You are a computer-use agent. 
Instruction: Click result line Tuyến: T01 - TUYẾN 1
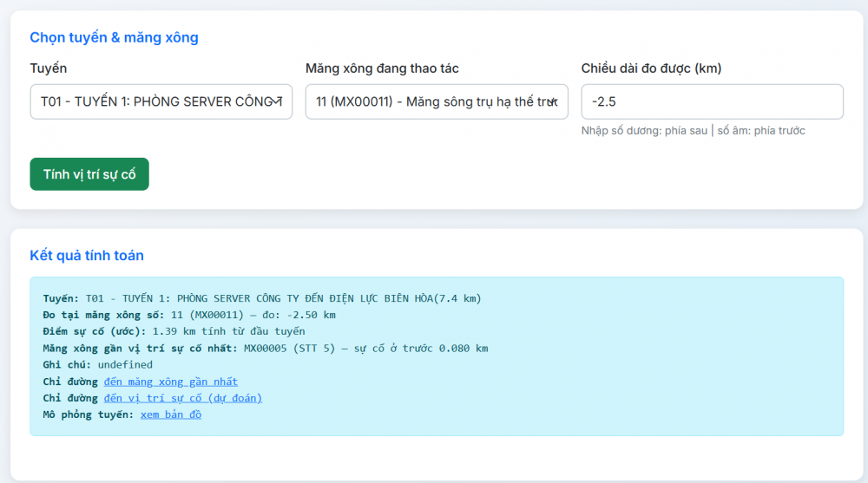point(262,299)
